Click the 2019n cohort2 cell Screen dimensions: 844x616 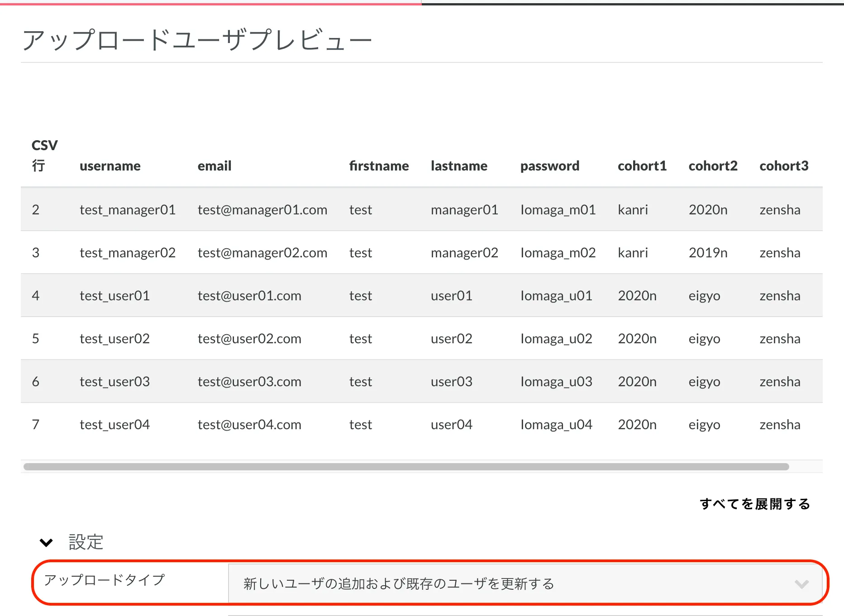708,253
